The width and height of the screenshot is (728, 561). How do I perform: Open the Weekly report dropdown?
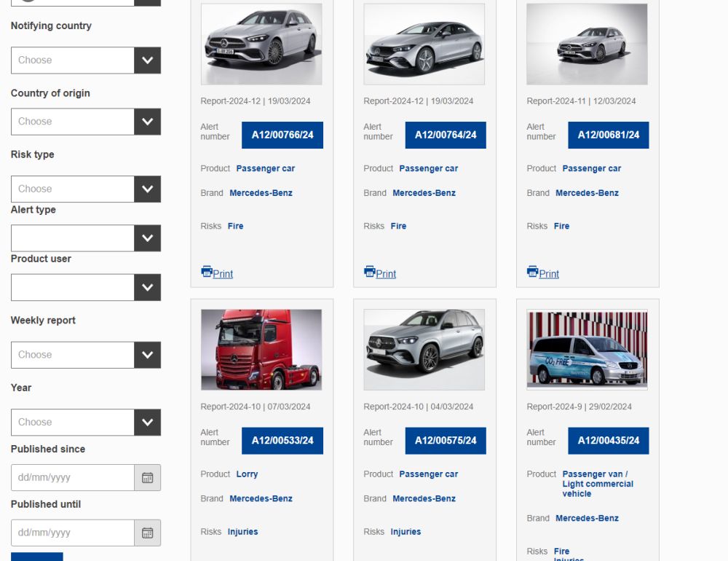coord(147,355)
